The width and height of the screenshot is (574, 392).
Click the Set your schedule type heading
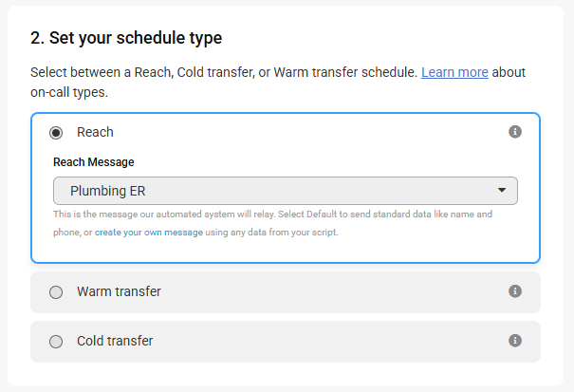(126, 38)
